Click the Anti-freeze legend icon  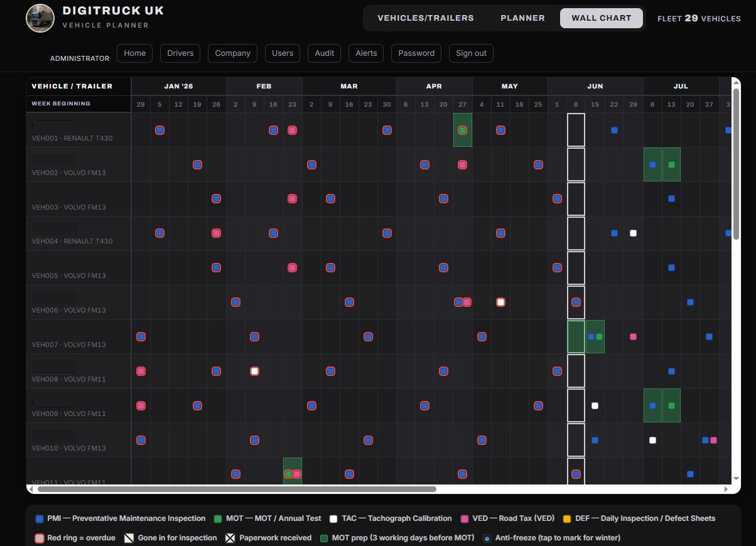(x=487, y=538)
